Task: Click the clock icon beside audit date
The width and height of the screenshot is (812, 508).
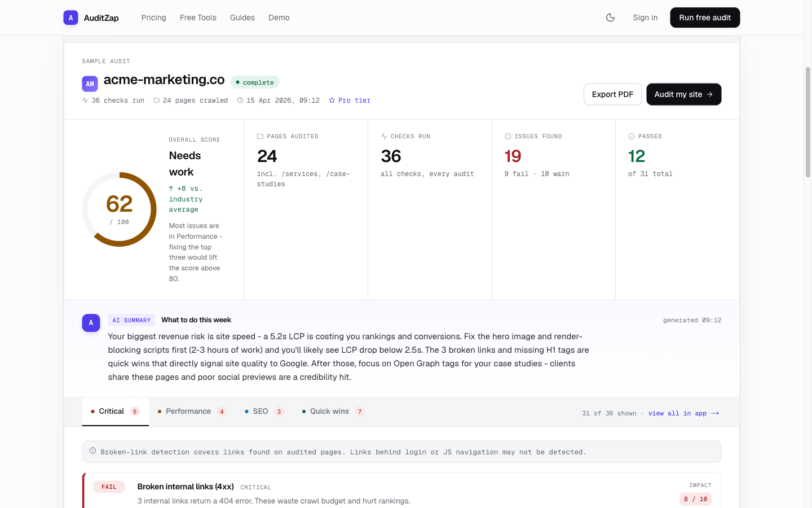Action: pyautogui.click(x=240, y=100)
